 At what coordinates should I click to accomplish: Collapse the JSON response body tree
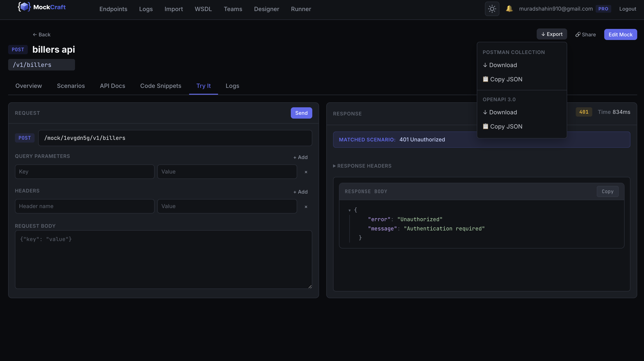click(x=350, y=211)
